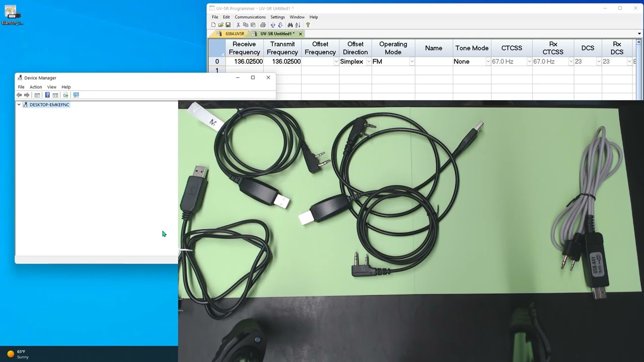644x362 pixels.
Task: Open weather widget on taskbar
Action: 18,354
